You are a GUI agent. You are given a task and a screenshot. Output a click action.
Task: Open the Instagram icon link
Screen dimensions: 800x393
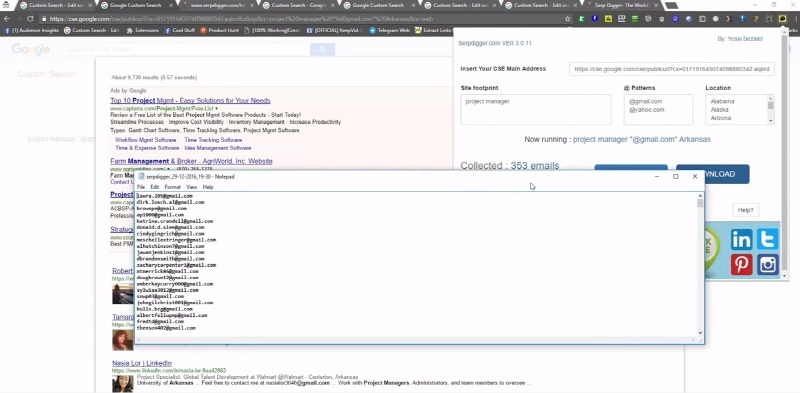coord(767,265)
